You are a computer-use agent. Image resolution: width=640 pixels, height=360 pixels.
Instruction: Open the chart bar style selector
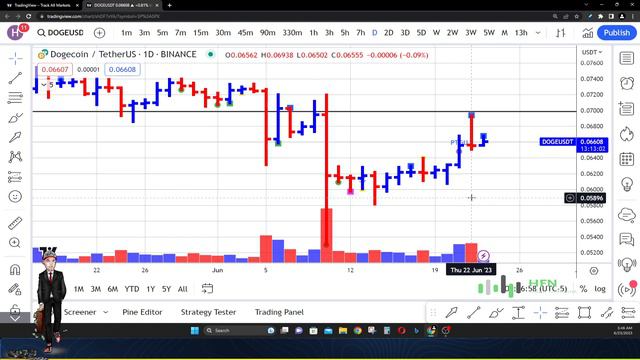tap(560, 33)
